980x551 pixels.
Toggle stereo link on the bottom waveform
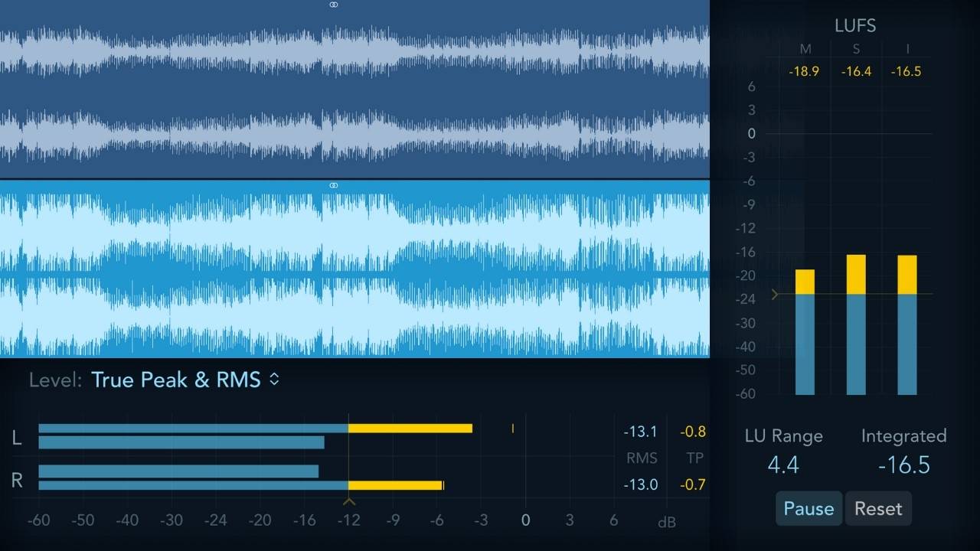333,184
